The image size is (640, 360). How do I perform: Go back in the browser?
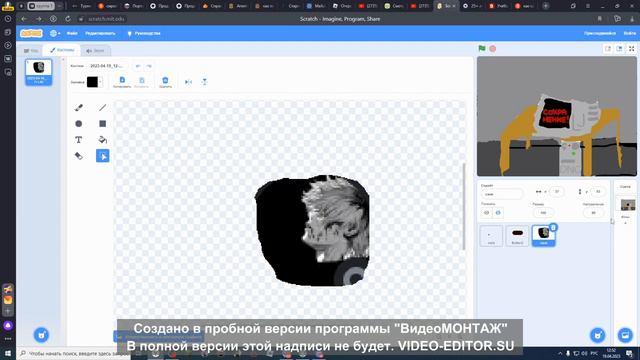coord(24,19)
